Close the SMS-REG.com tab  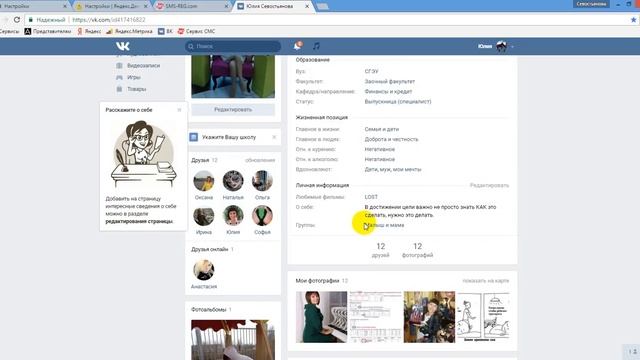(x=227, y=6)
